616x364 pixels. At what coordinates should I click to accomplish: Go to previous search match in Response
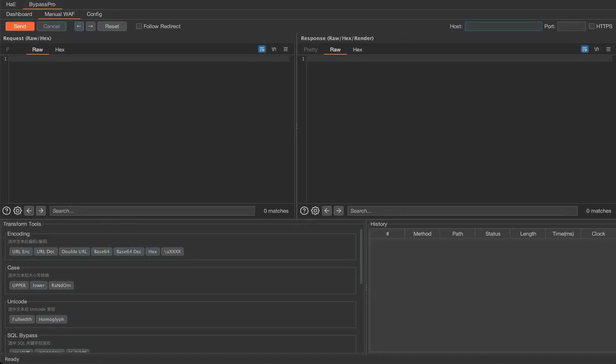point(327,211)
